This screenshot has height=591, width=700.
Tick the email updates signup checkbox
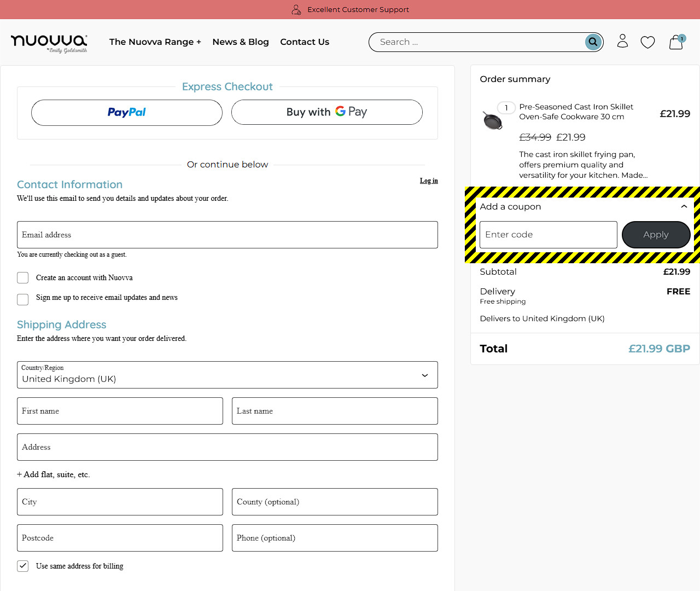23,299
